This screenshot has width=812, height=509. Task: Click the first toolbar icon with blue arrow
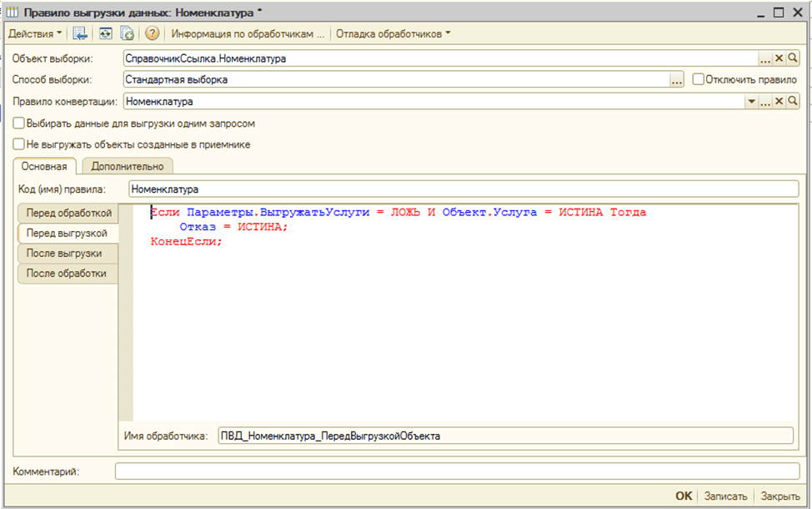(x=80, y=34)
